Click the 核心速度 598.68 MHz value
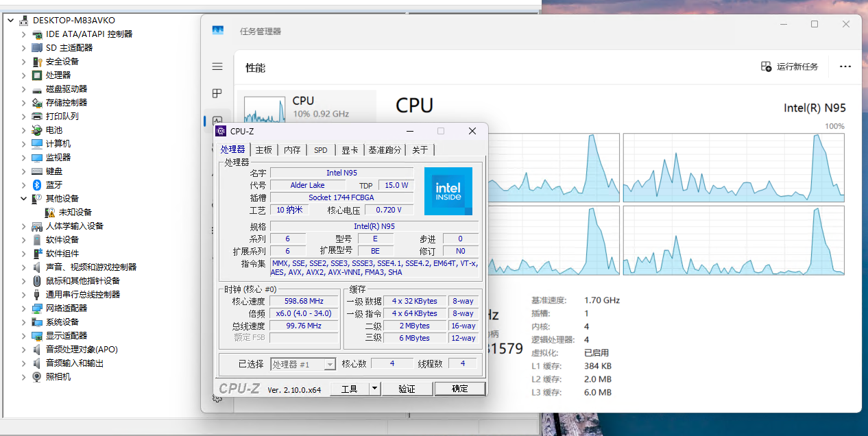This screenshot has width=868, height=436. (304, 301)
